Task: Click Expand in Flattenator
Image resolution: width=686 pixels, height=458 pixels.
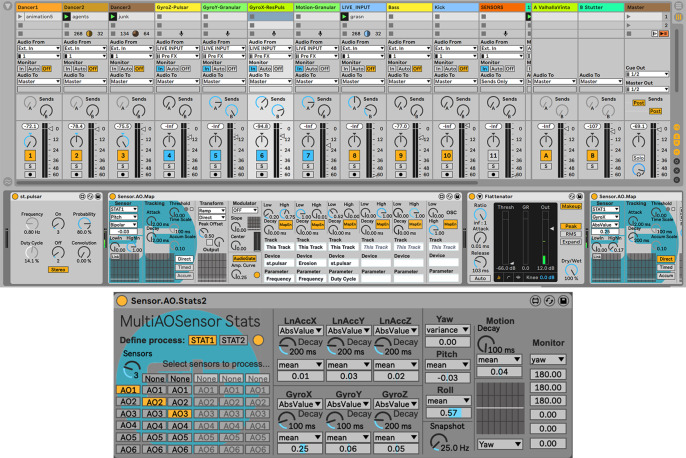Action: [571, 241]
